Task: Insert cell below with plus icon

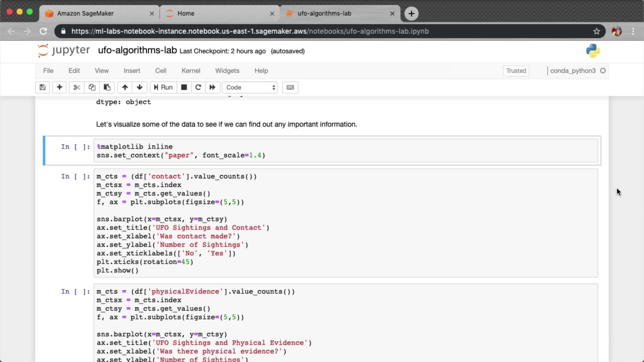Action: (59, 87)
